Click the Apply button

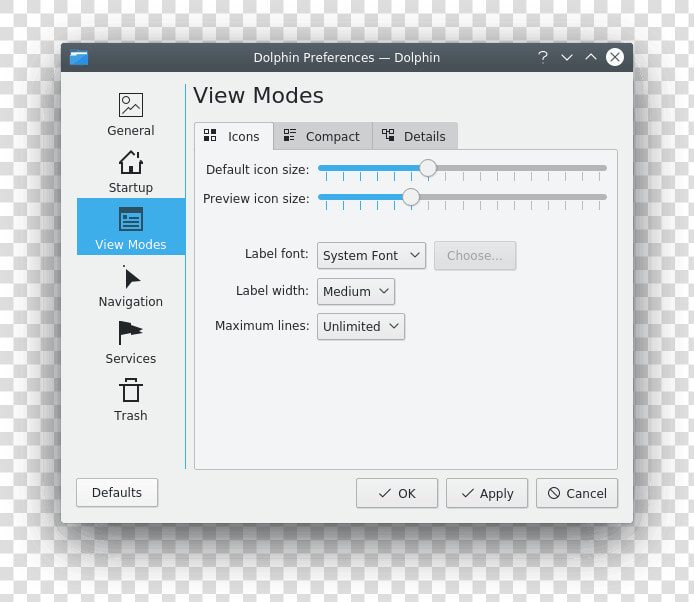[487, 493]
